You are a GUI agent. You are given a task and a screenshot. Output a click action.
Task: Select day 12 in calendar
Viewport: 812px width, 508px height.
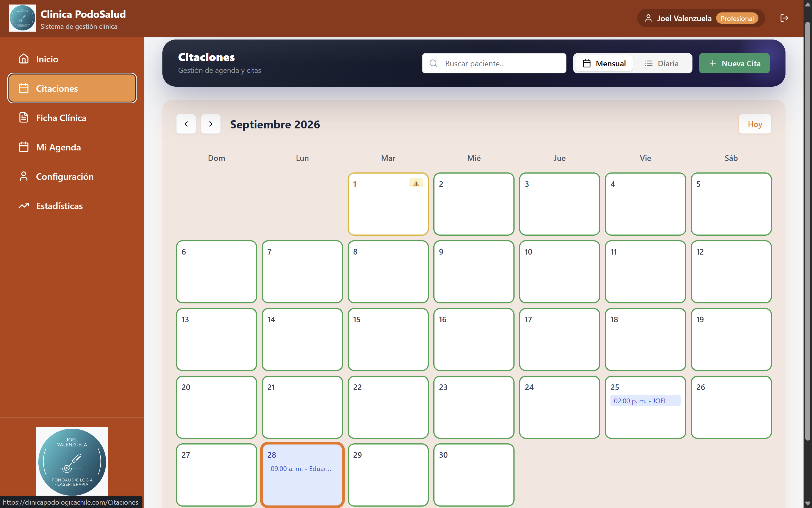[731, 271]
